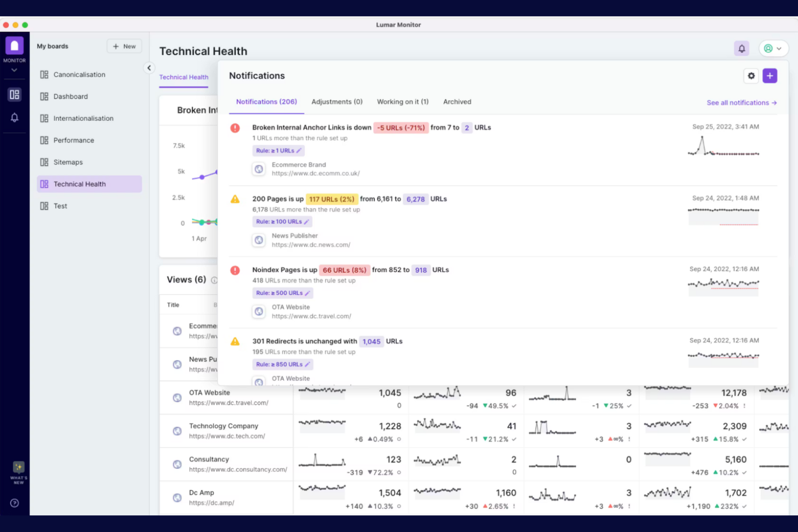Click the New board button

pos(124,46)
